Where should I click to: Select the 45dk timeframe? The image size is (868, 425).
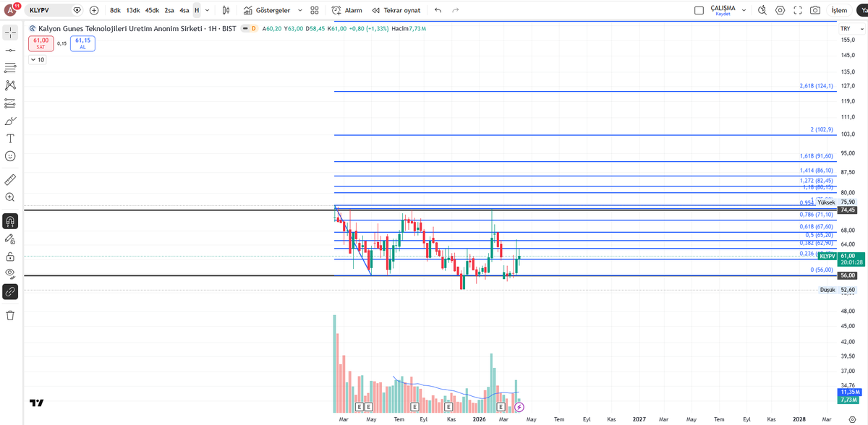coord(152,10)
